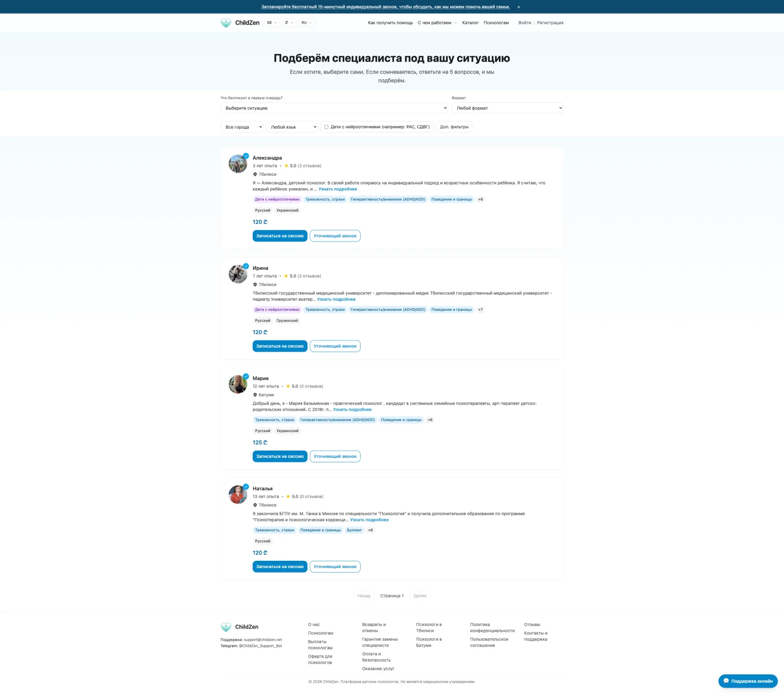784x694 pixels.
Task: Open the Поддержка онлайн chat bubble
Action: [748, 681]
